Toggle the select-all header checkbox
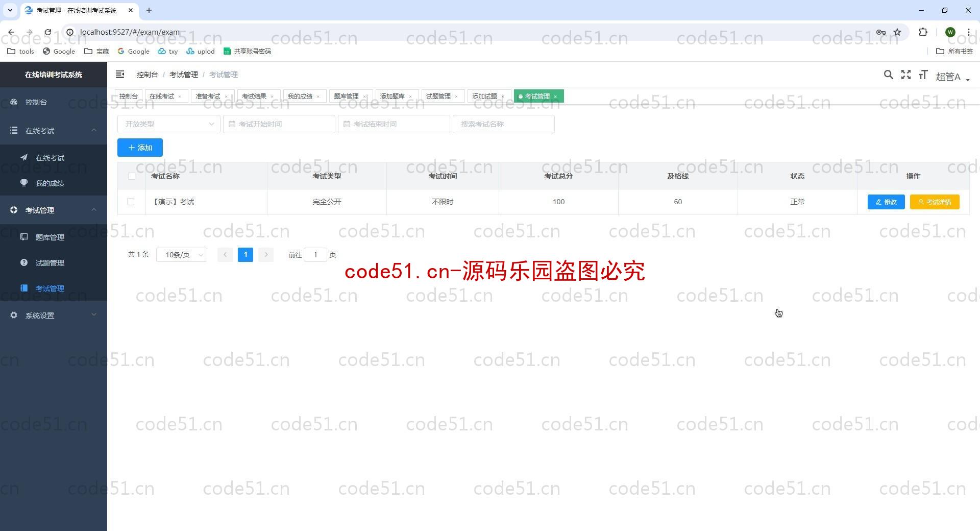 pos(131,176)
